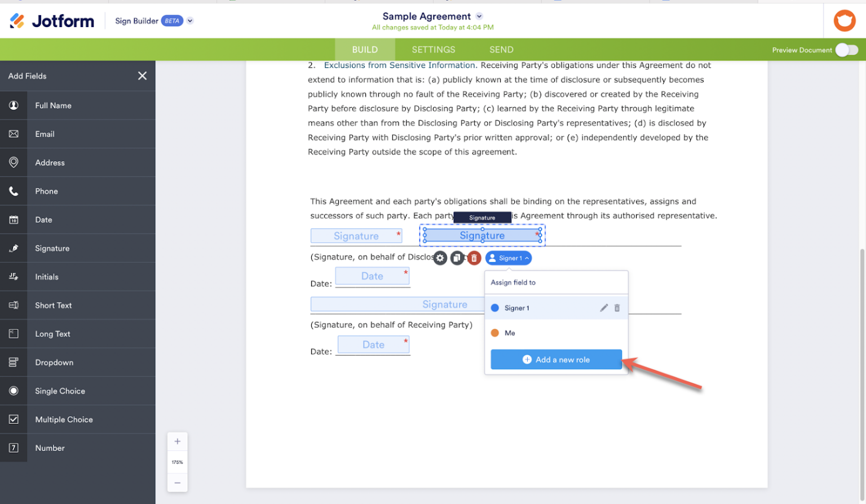Expand the Sign Builder chevron menu
866x504 pixels.
point(190,20)
